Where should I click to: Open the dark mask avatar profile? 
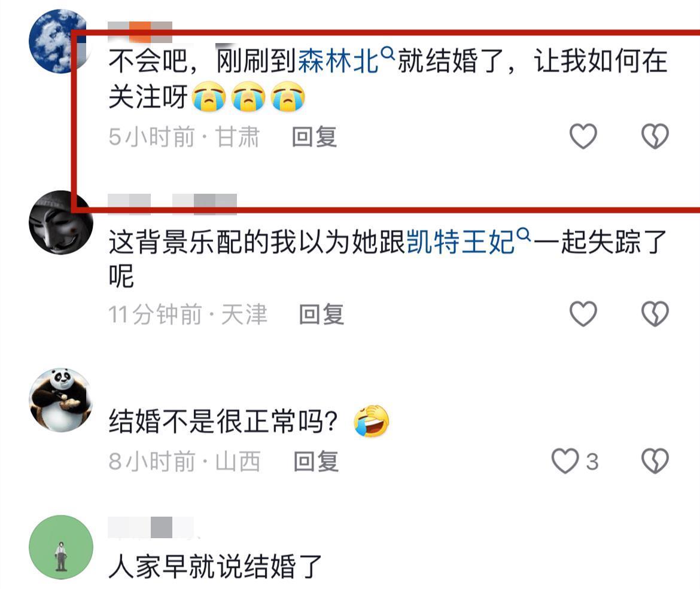pyautogui.click(x=61, y=222)
